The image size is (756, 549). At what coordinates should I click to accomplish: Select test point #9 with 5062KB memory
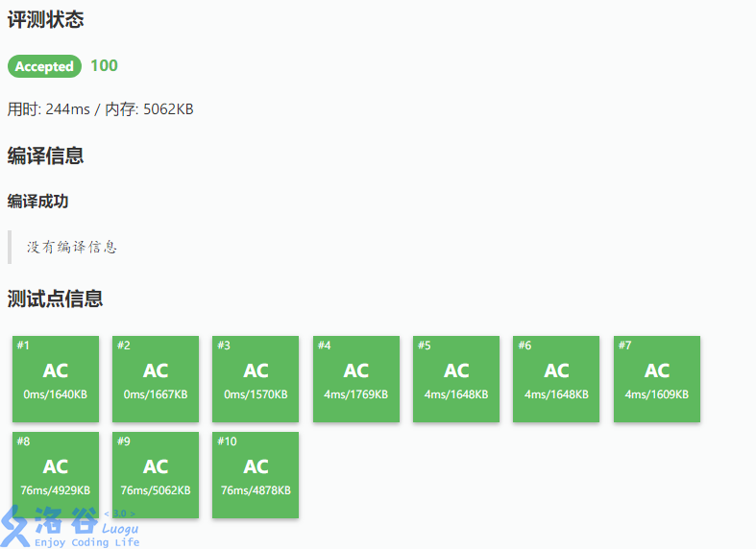(156, 474)
